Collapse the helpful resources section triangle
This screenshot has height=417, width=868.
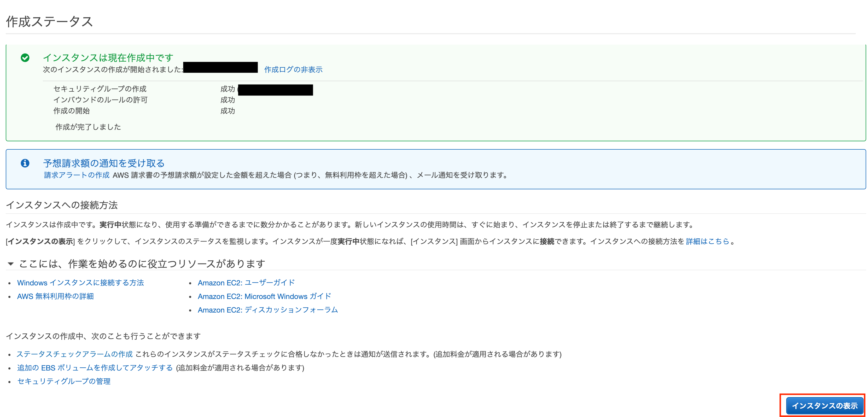pos(11,264)
